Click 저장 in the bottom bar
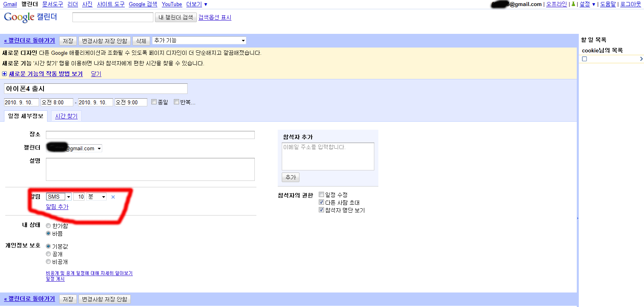 tap(68, 299)
